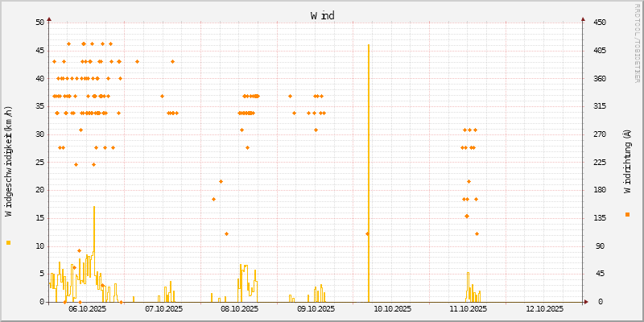Click the arrowhead atop the left axis

(x=49, y=18)
